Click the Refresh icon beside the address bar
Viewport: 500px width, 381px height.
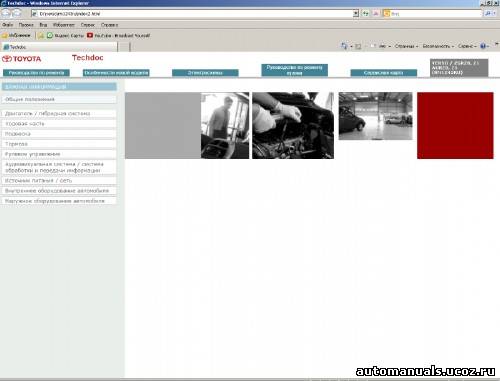click(366, 14)
